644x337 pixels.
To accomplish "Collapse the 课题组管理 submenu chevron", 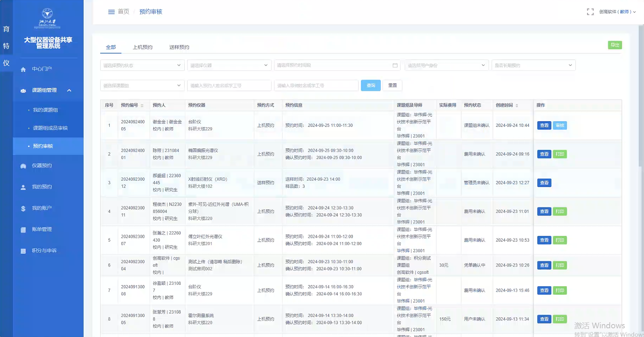I will pyautogui.click(x=69, y=90).
